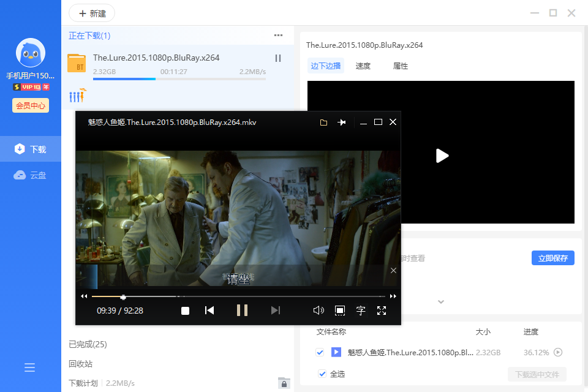
Task: Switch to the 属性 tab
Action: pos(401,66)
